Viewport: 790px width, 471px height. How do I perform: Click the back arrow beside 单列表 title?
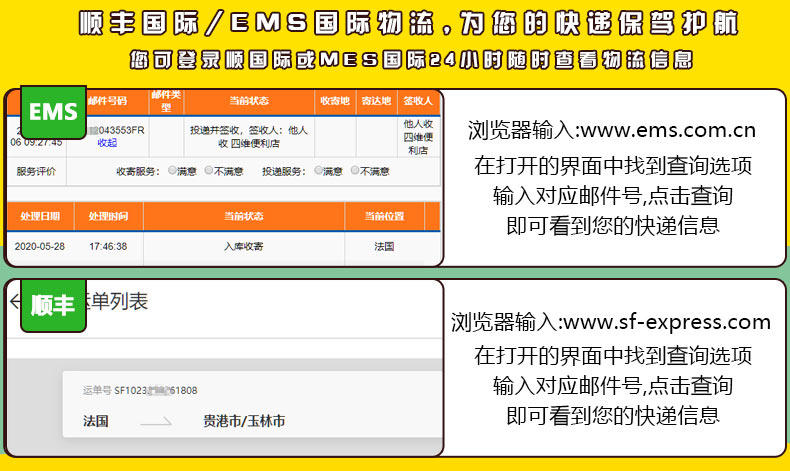coord(15,301)
